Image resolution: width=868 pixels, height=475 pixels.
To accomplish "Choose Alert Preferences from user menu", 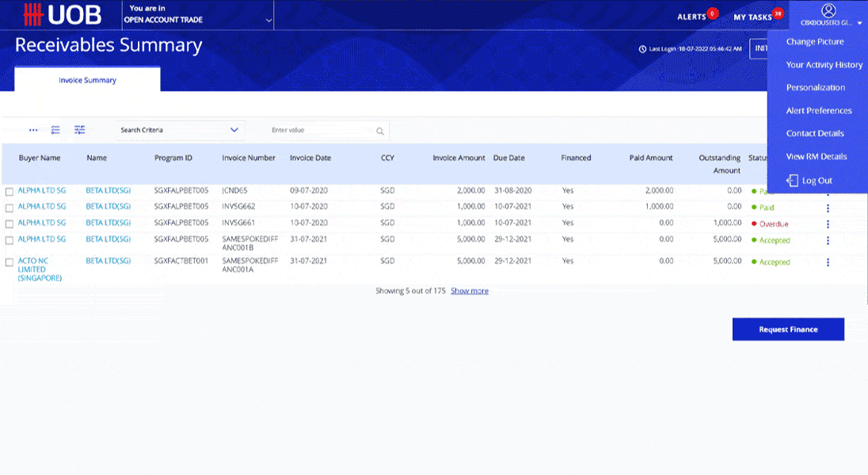I will [x=819, y=111].
